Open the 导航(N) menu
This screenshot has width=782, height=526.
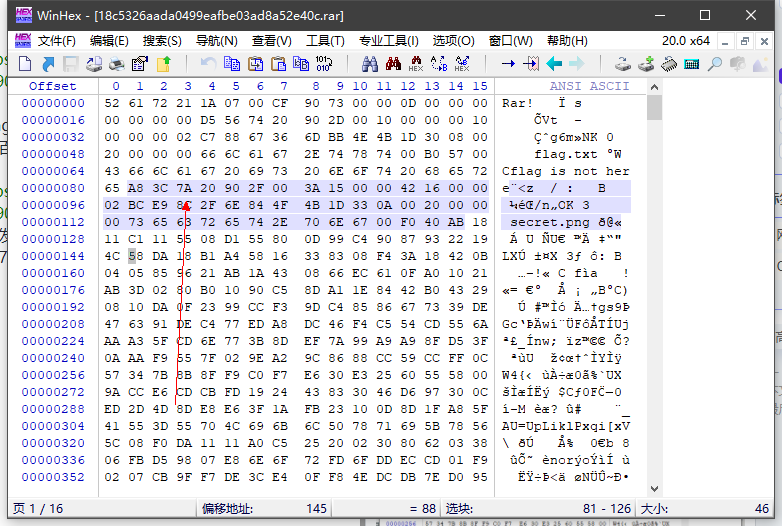[216, 41]
